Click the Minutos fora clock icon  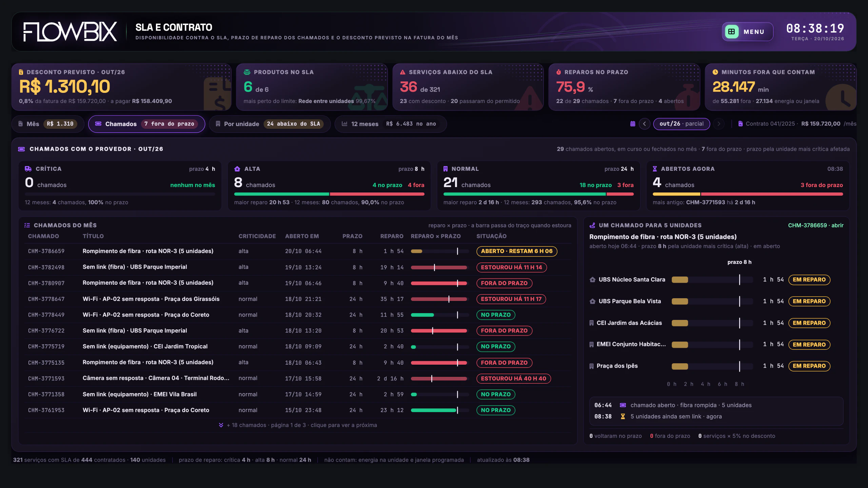(x=715, y=72)
